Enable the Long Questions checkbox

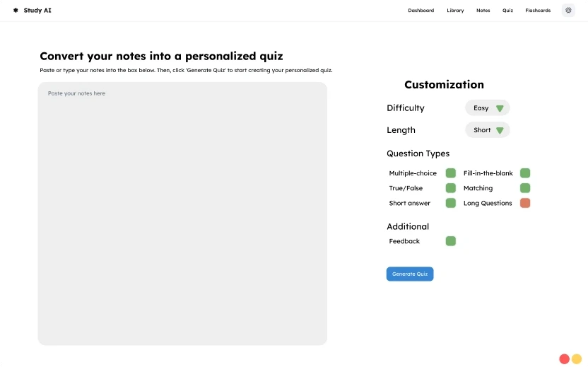525,203
